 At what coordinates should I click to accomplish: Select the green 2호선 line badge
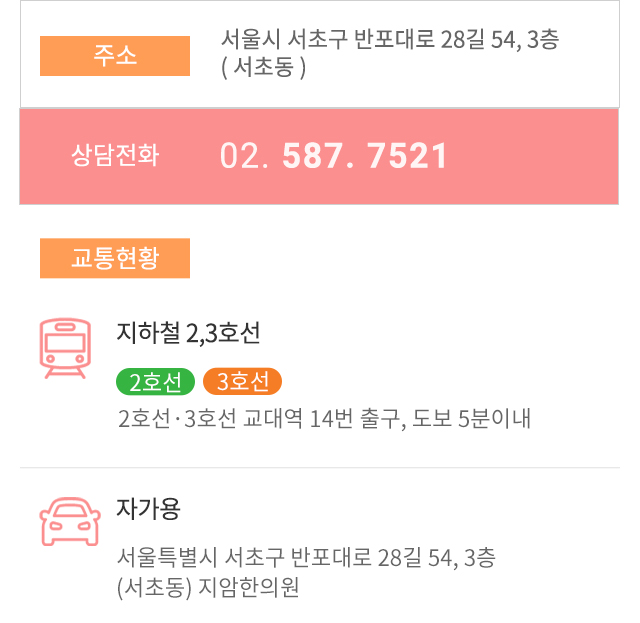pos(156,382)
